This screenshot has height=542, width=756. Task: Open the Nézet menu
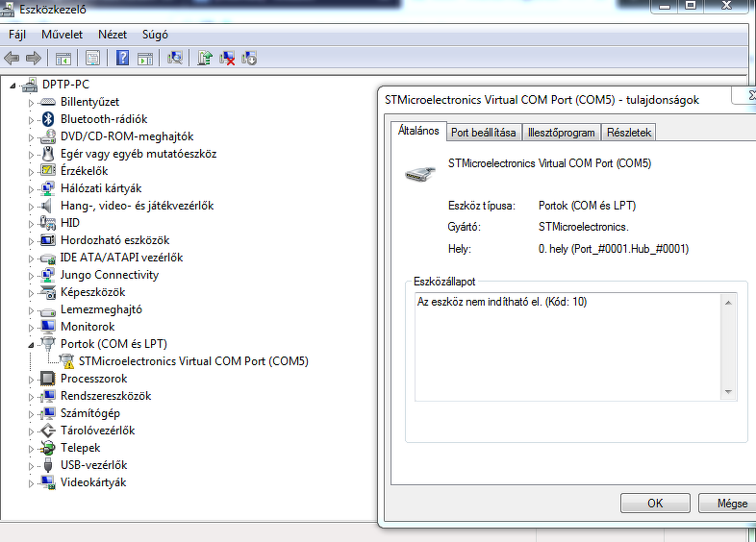113,35
